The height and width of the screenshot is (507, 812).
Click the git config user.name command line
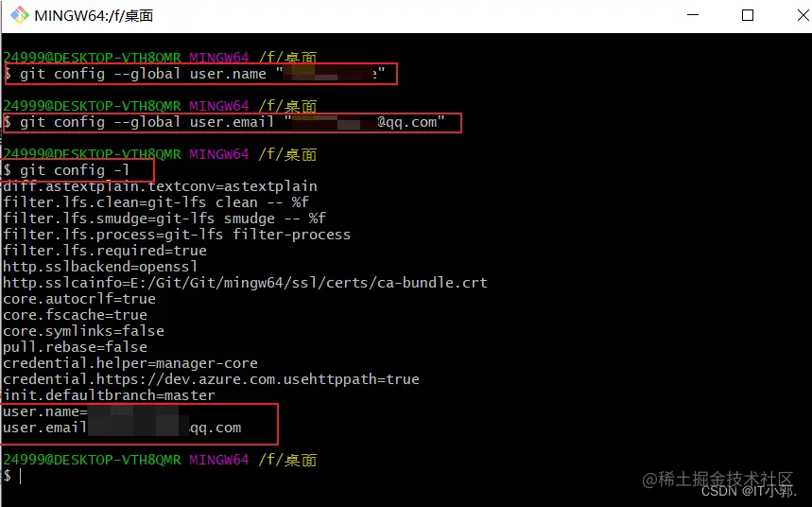pos(202,74)
